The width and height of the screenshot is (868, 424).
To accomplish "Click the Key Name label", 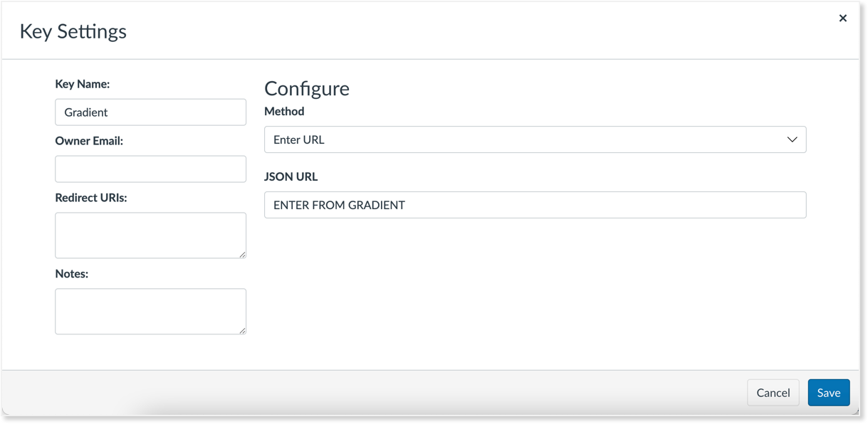I will tap(83, 84).
